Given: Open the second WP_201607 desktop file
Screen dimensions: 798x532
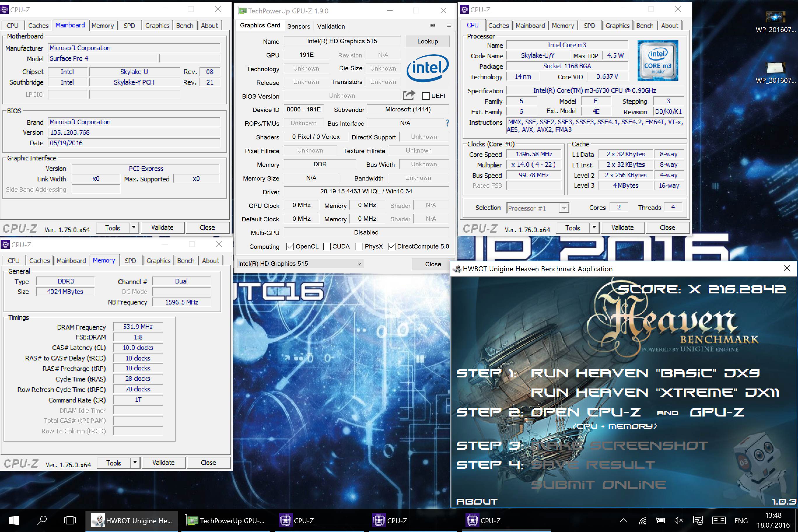Looking at the screenshot, I should point(776,72).
